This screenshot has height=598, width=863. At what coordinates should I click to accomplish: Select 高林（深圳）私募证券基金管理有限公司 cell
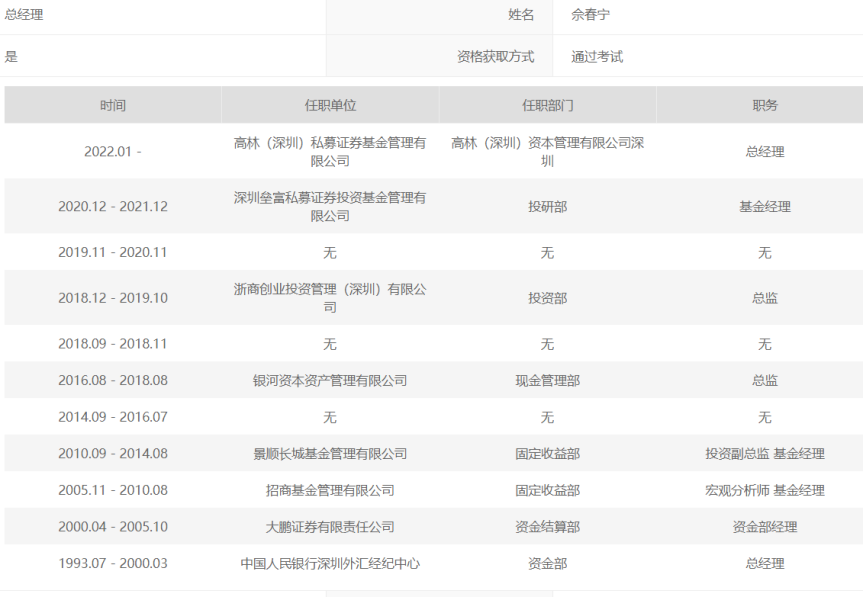tap(330, 151)
